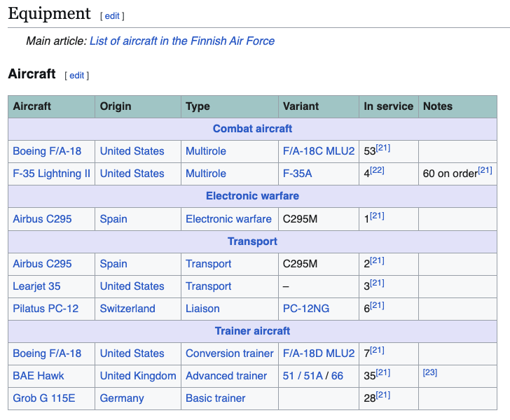The image size is (510, 420).
Task: Click reference [21] next to 35 in service
Action: point(383,372)
